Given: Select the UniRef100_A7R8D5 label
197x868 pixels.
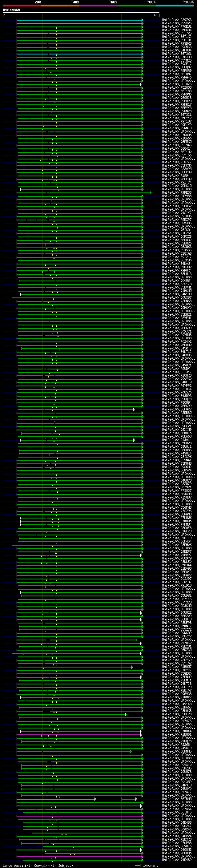Looking at the screenshot, I should click(177, 135).
